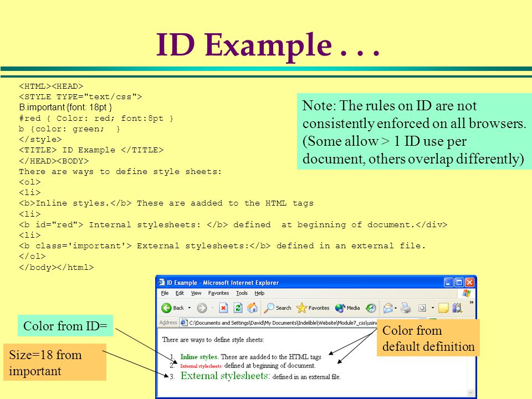Click the Stop loading icon
The width and height of the screenshot is (532, 399).
(x=223, y=308)
